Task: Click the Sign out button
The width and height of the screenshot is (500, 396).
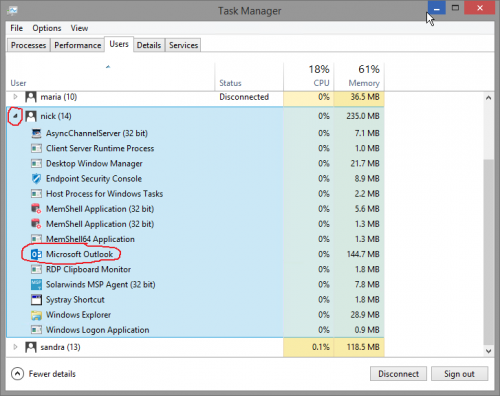Action: point(459,374)
